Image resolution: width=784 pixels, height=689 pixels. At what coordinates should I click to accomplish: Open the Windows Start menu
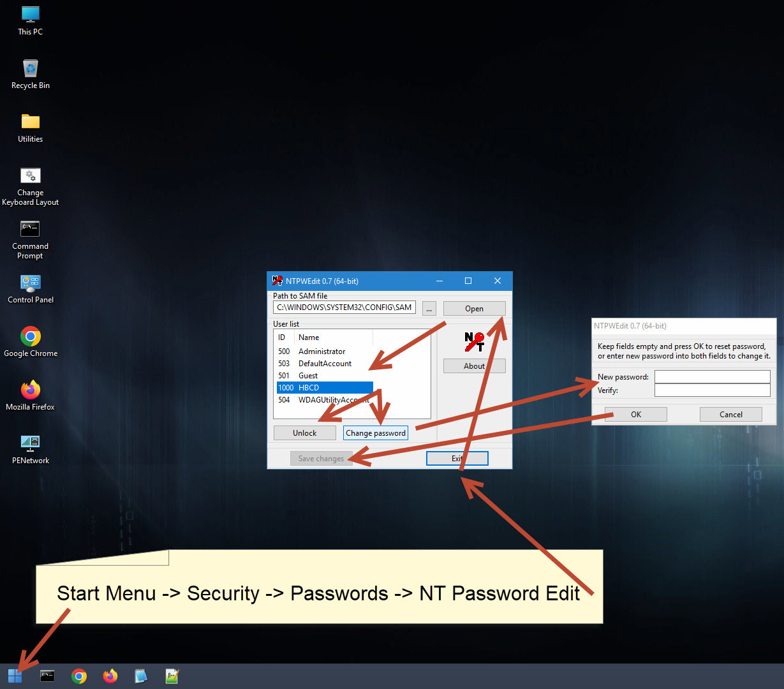(15, 676)
